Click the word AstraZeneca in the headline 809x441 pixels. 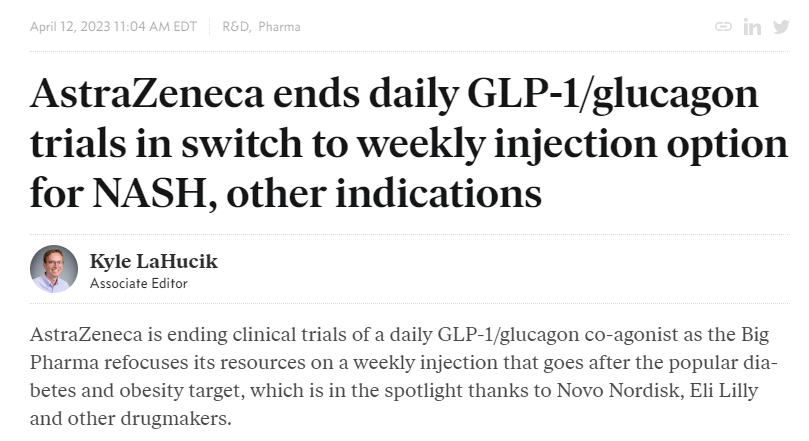pos(147,93)
